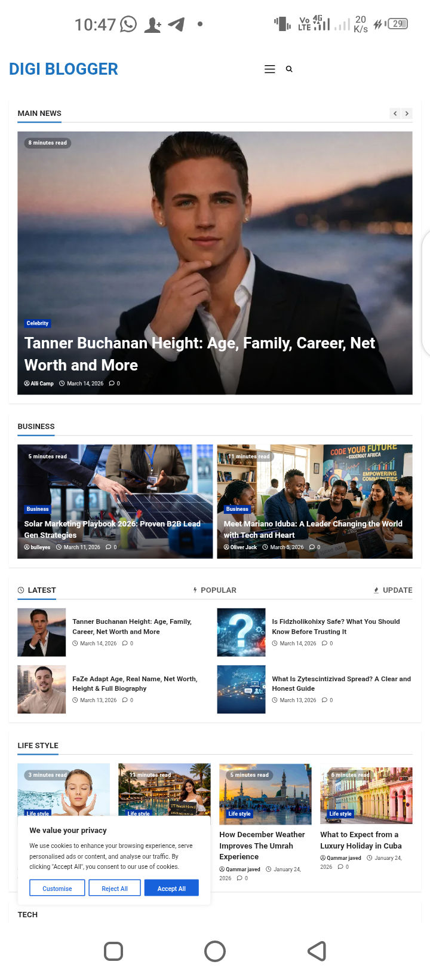
Task: Click Accept All cookies button
Action: tap(171, 888)
